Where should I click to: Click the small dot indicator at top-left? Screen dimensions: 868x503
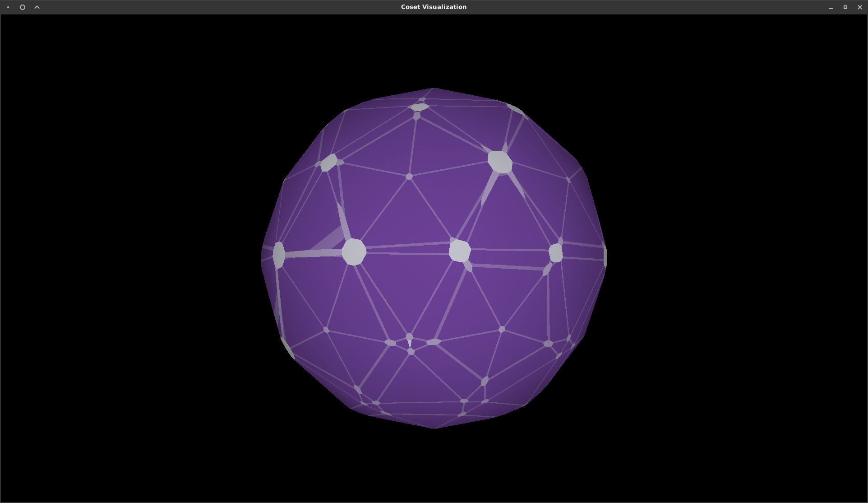coord(7,7)
